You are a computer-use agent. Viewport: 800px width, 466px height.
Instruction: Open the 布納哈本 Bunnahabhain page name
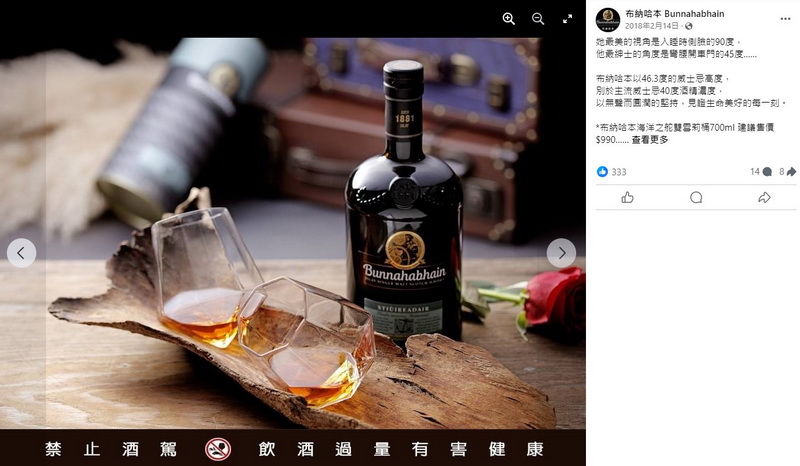click(674, 14)
